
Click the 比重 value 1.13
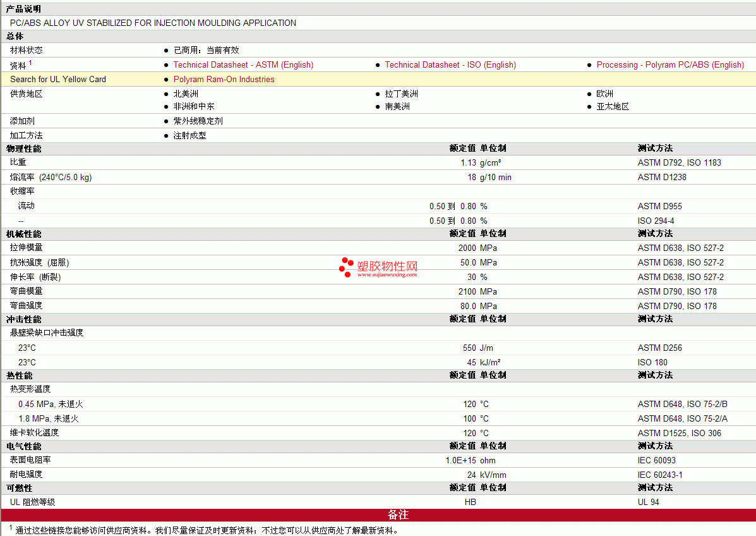(468, 162)
